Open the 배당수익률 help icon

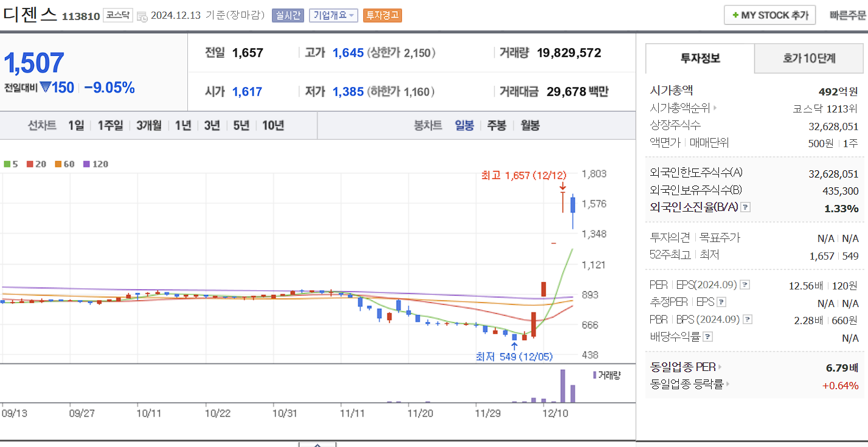pyautogui.click(x=709, y=336)
